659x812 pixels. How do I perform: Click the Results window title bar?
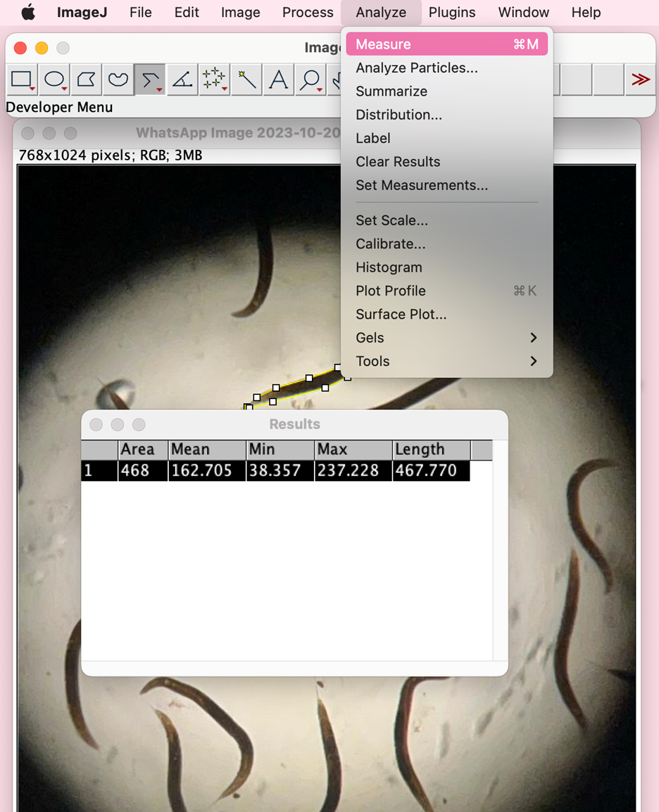295,424
